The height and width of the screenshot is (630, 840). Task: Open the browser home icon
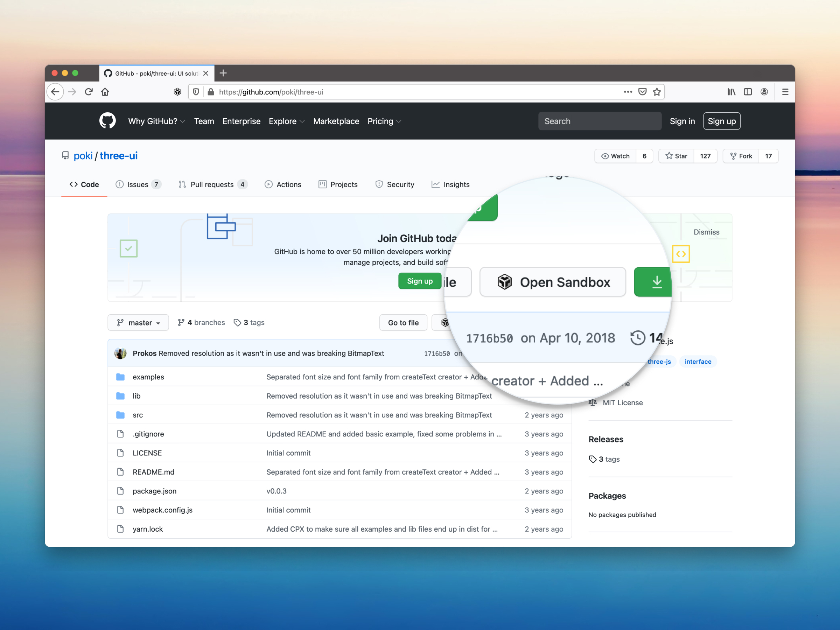pyautogui.click(x=105, y=92)
